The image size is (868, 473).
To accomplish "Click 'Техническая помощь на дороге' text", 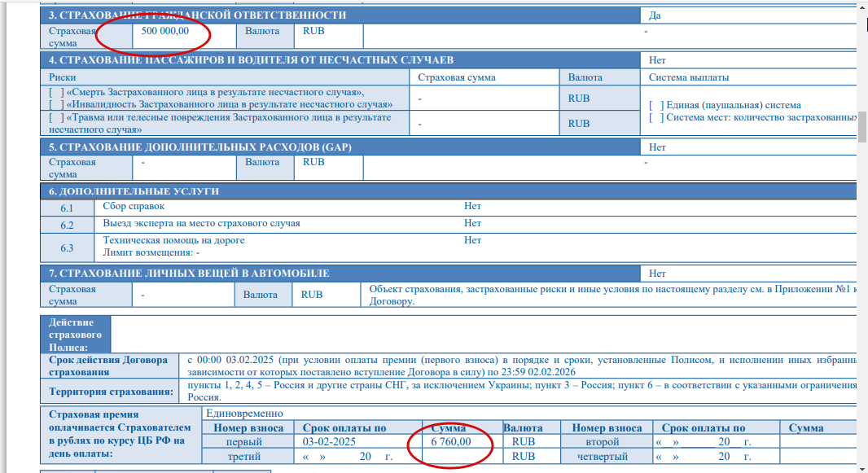I will point(173,241).
